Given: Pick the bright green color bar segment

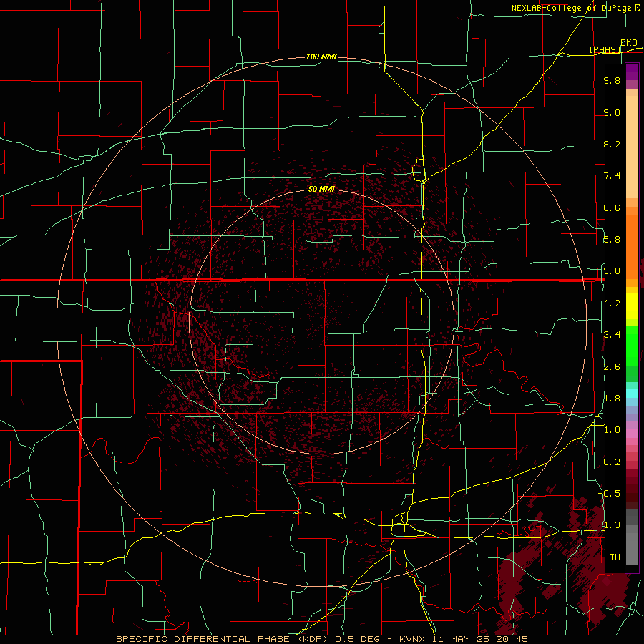Looking at the screenshot, I should [x=632, y=346].
